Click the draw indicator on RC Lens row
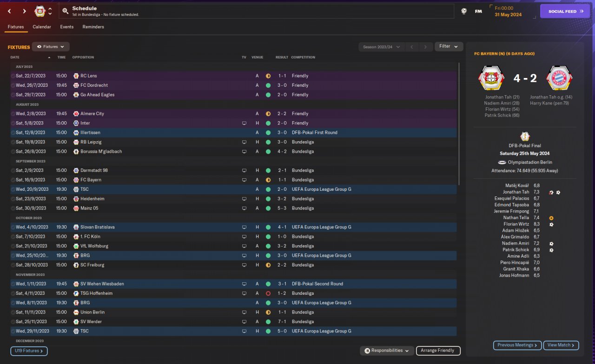 click(x=268, y=76)
